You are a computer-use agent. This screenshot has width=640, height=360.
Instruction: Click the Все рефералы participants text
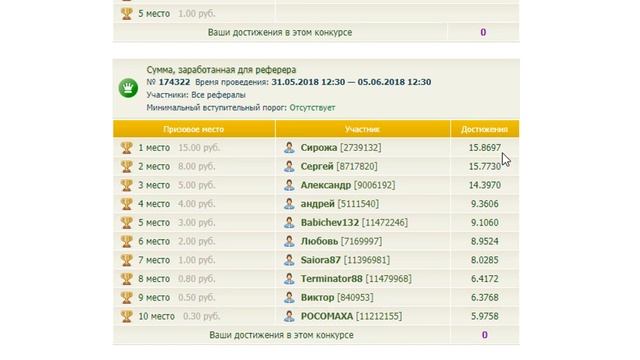pyautogui.click(x=218, y=95)
